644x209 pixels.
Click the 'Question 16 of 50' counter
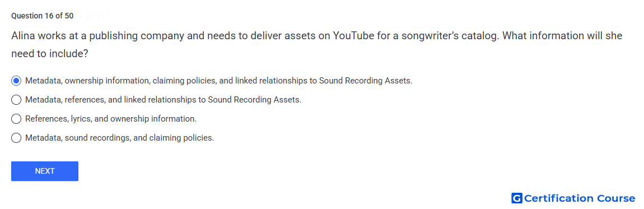click(x=43, y=16)
